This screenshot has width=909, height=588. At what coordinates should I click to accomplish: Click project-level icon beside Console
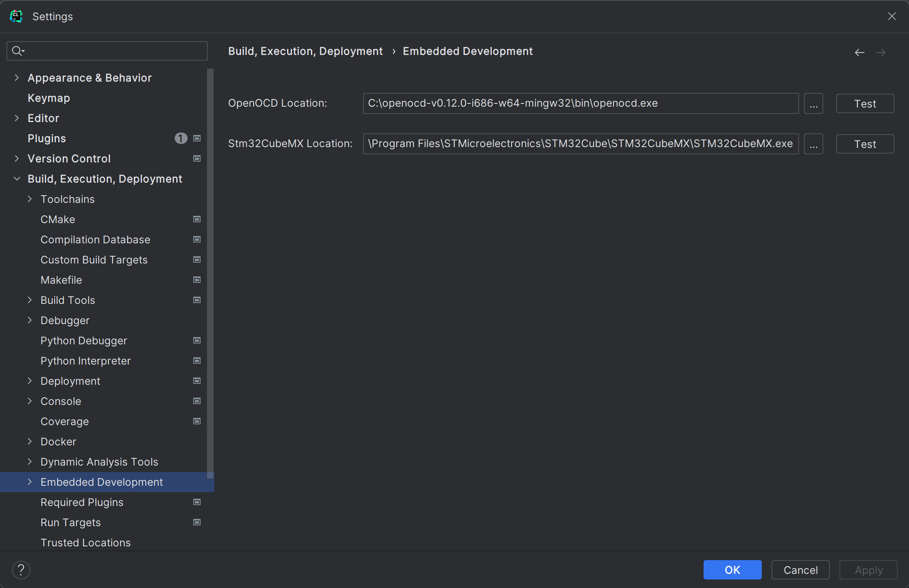tap(197, 401)
